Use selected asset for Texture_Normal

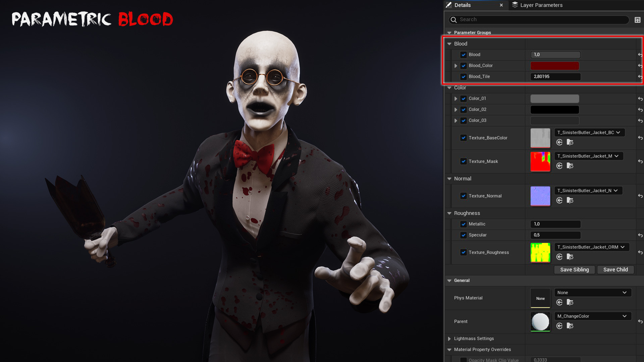[x=559, y=200]
